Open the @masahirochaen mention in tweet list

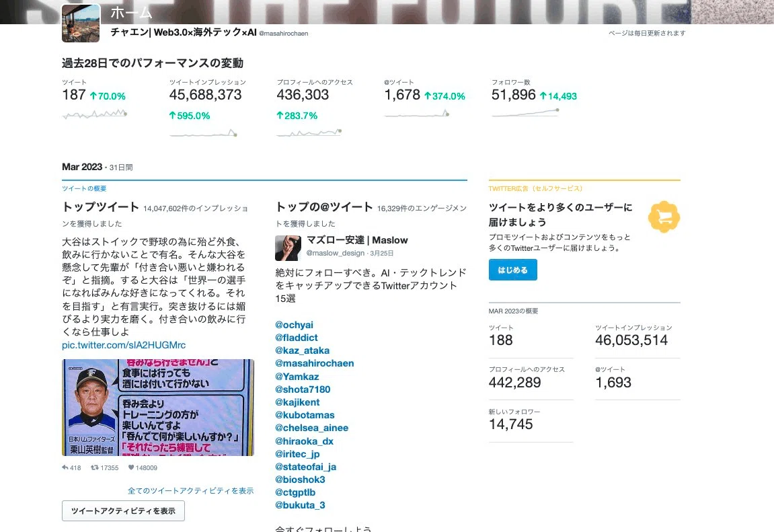point(315,363)
